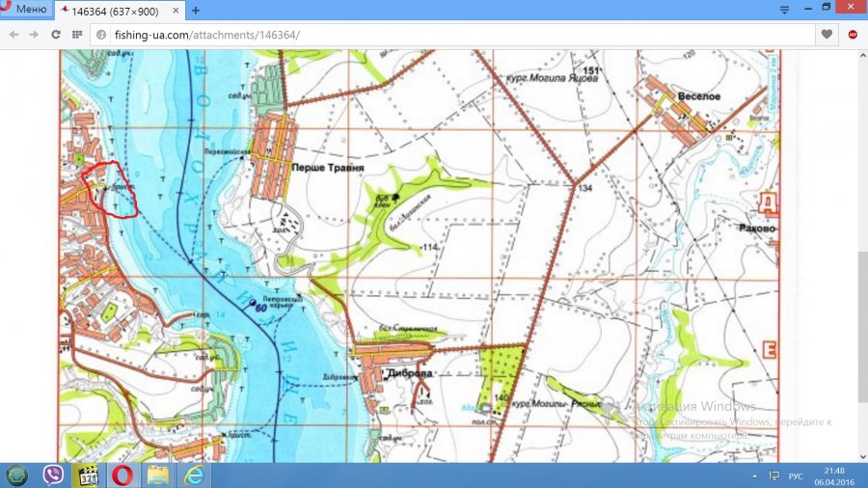
Task: Switch to the 146364 (637×900) tab
Action: 111,10
